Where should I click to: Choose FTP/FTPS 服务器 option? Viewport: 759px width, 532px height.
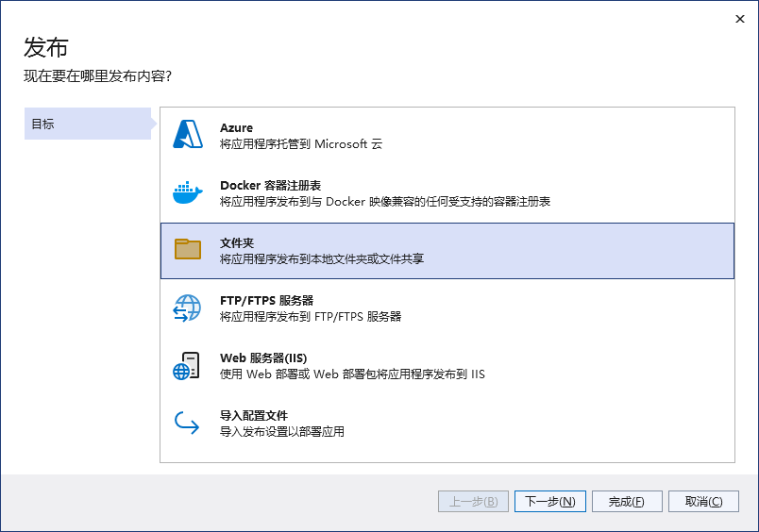click(447, 308)
